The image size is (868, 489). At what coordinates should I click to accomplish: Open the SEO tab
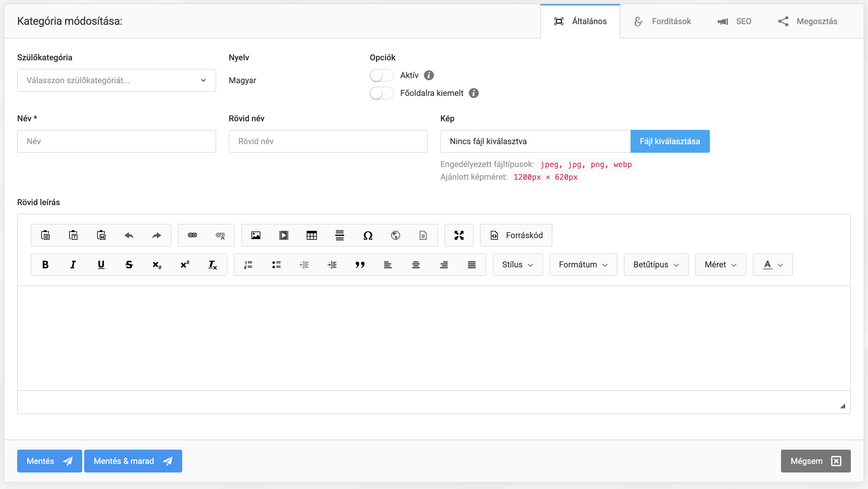click(735, 21)
